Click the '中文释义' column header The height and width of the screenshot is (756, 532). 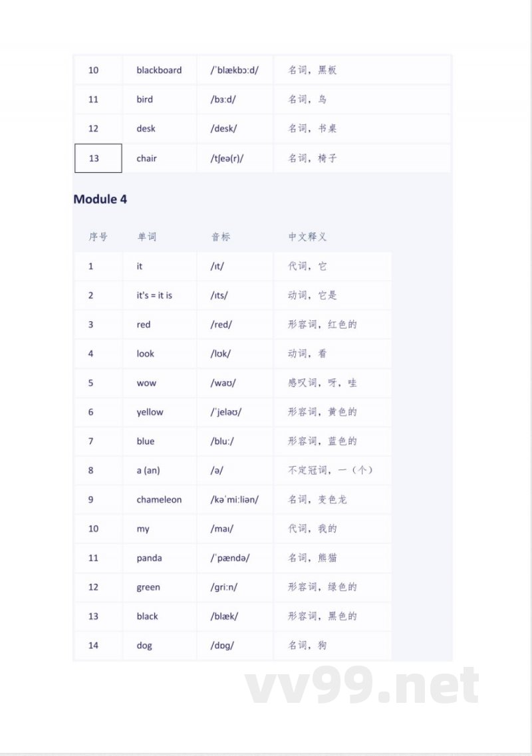pos(307,237)
